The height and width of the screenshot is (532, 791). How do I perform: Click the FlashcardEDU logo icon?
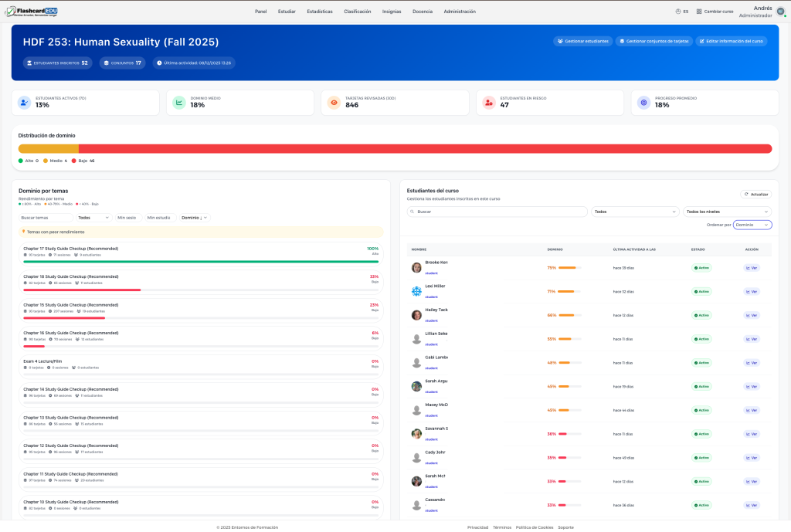point(10,11)
